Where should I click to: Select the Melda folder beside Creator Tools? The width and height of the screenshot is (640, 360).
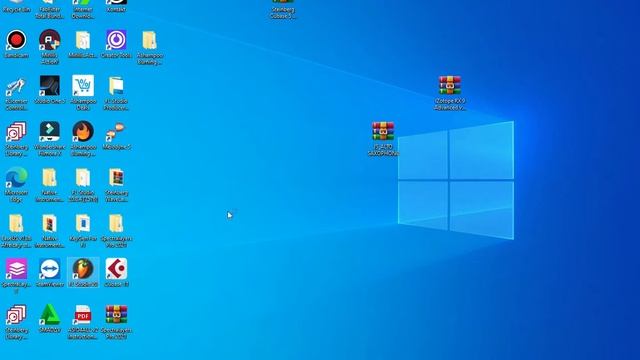click(x=83, y=40)
